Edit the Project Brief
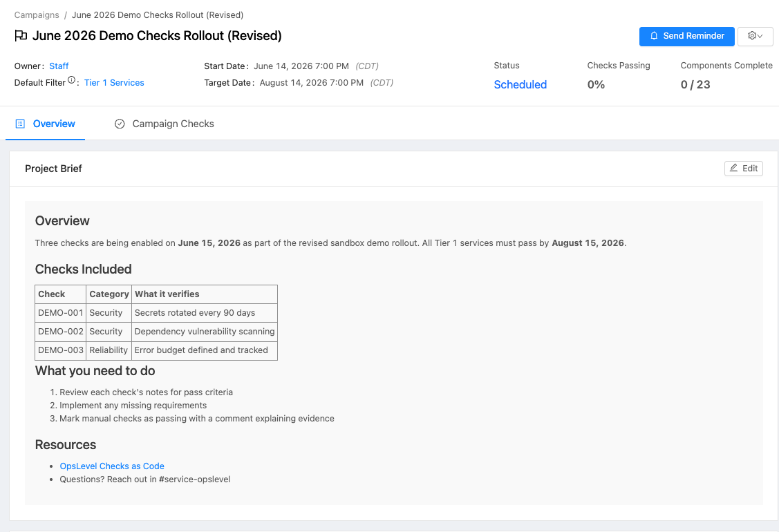Viewport: 779px width, 532px height. click(744, 168)
